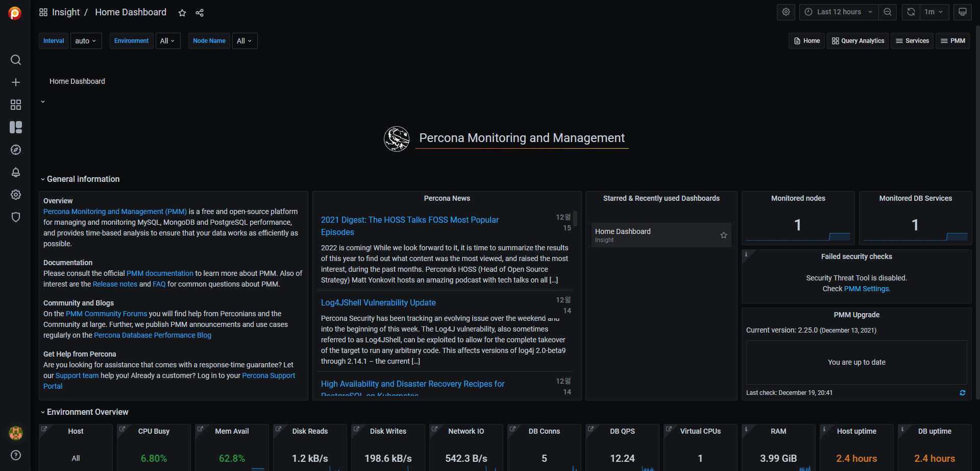The height and width of the screenshot is (471, 980).
Task: Toggle the chevron below Home Dashboard text
Action: (43, 102)
